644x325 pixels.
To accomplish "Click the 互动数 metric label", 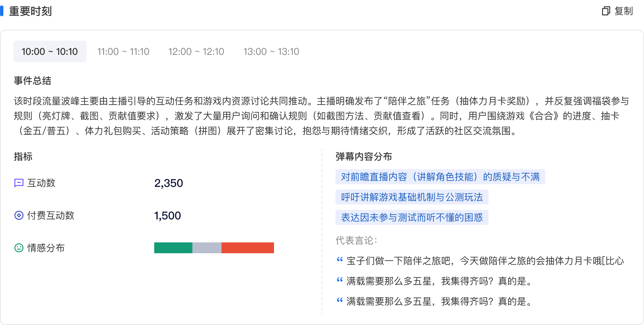I will 41,183.
